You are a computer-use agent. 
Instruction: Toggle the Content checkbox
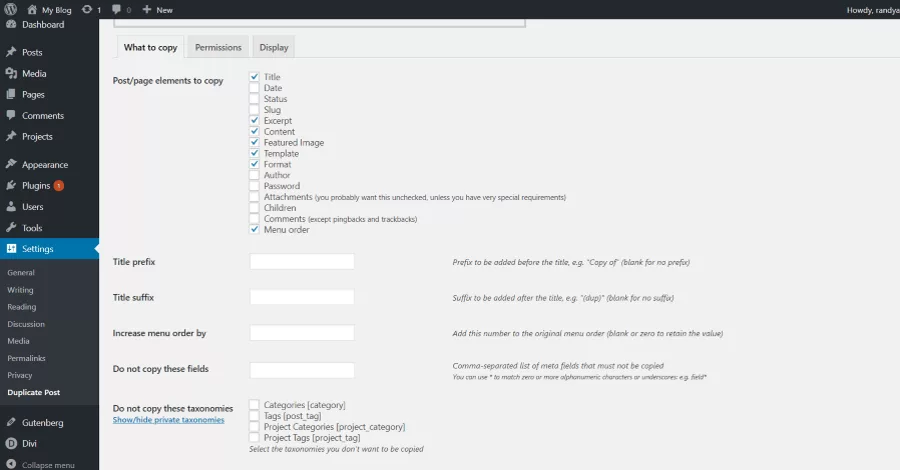click(x=254, y=131)
